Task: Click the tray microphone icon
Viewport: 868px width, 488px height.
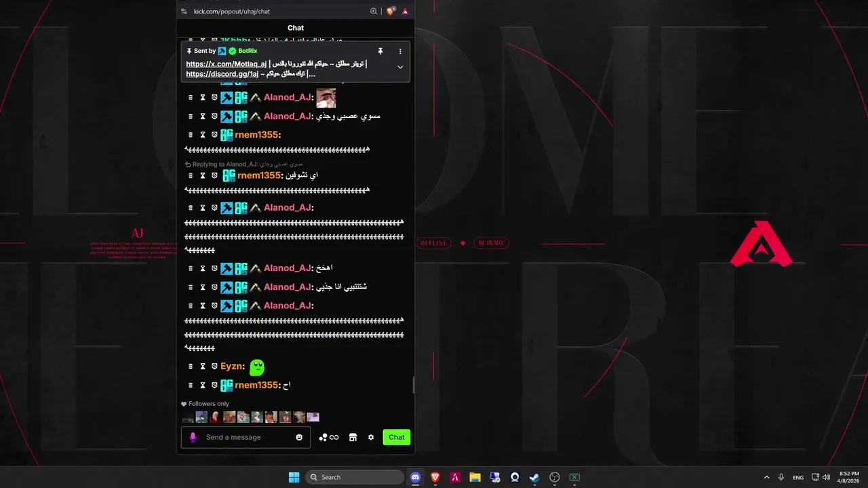Action: [x=781, y=477]
